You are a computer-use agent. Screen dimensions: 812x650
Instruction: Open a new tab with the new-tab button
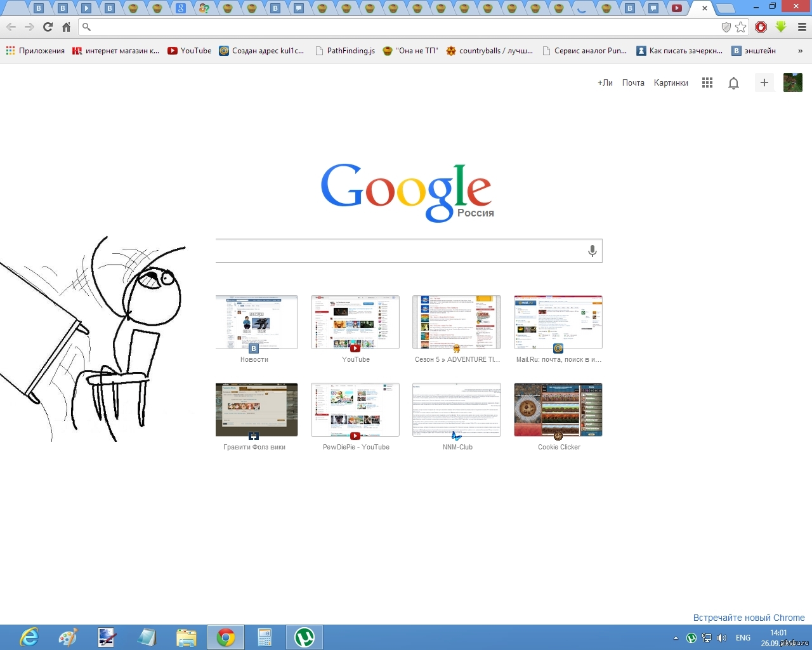coord(725,8)
